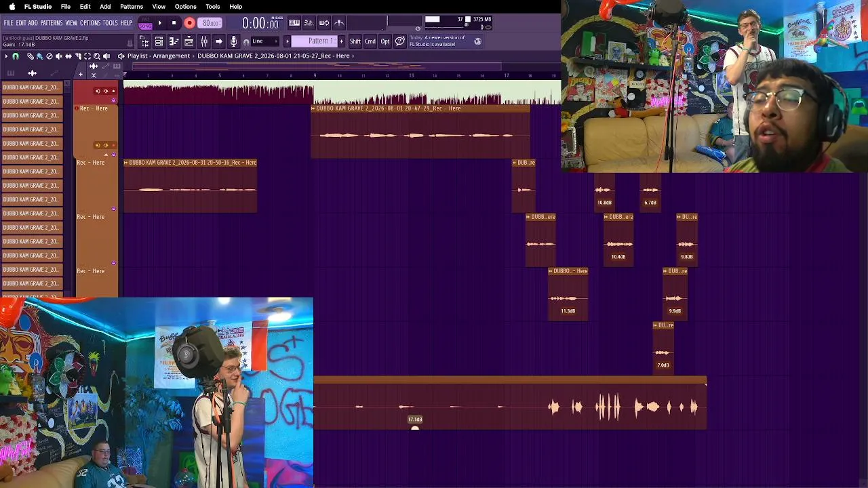868x488 pixels.
Task: Toggle the first track's mute light
Action: (113, 100)
